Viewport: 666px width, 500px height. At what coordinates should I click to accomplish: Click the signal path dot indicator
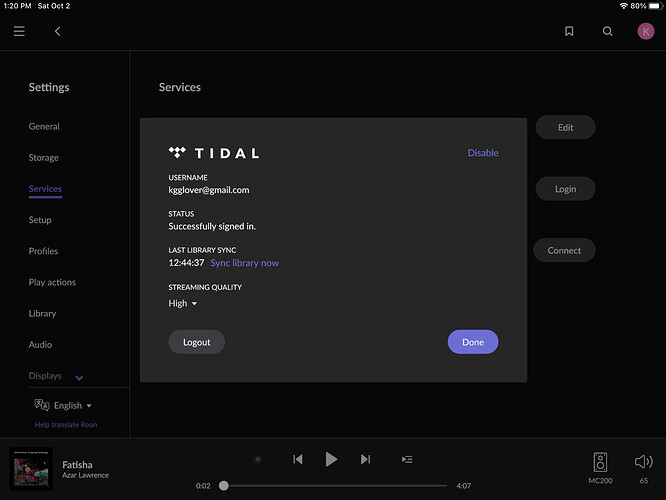tap(258, 459)
